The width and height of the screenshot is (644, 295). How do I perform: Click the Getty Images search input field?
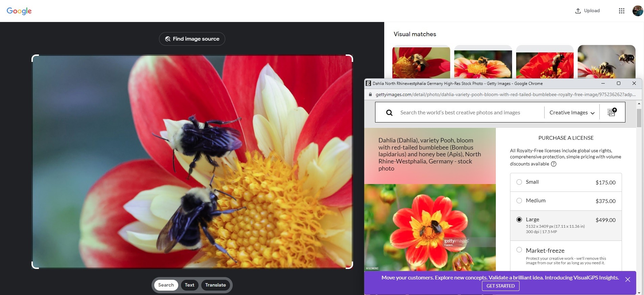pos(470,113)
